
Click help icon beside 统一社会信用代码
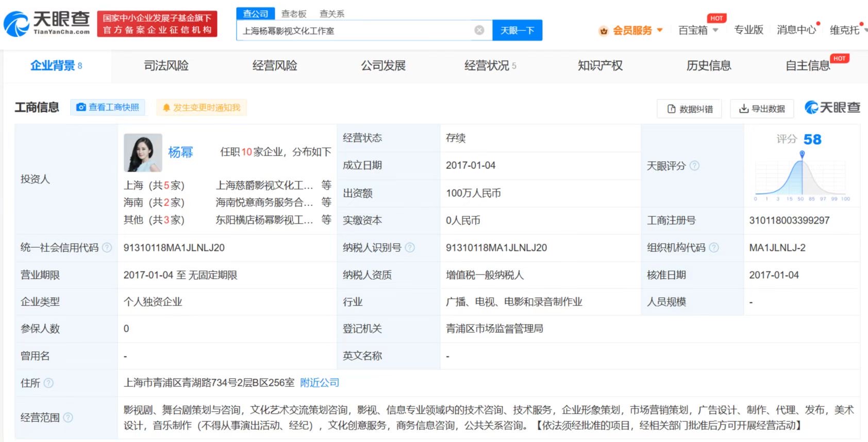click(107, 248)
